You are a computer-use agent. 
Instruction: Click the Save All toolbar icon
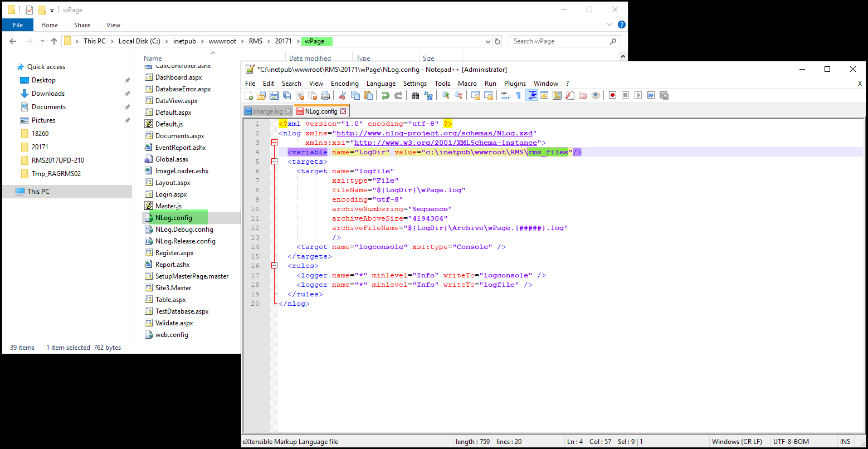[287, 95]
